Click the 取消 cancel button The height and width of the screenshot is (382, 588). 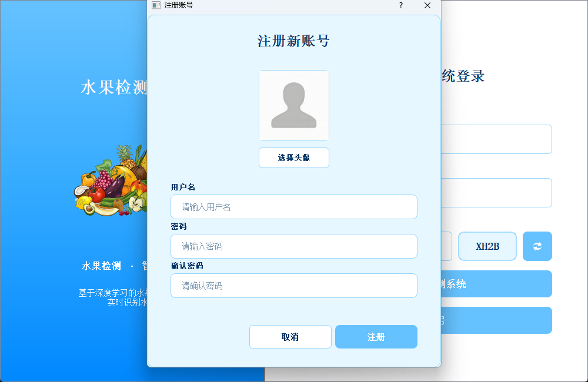pyautogui.click(x=290, y=337)
